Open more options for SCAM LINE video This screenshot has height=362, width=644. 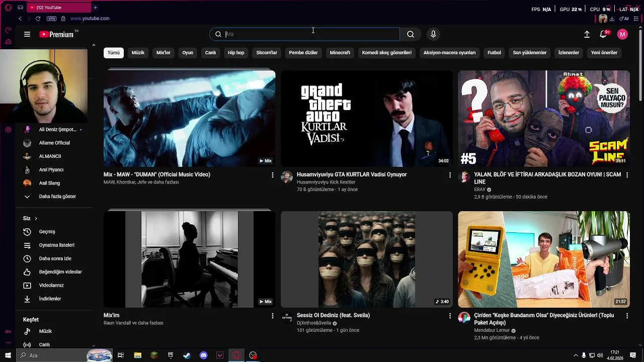[x=627, y=175]
